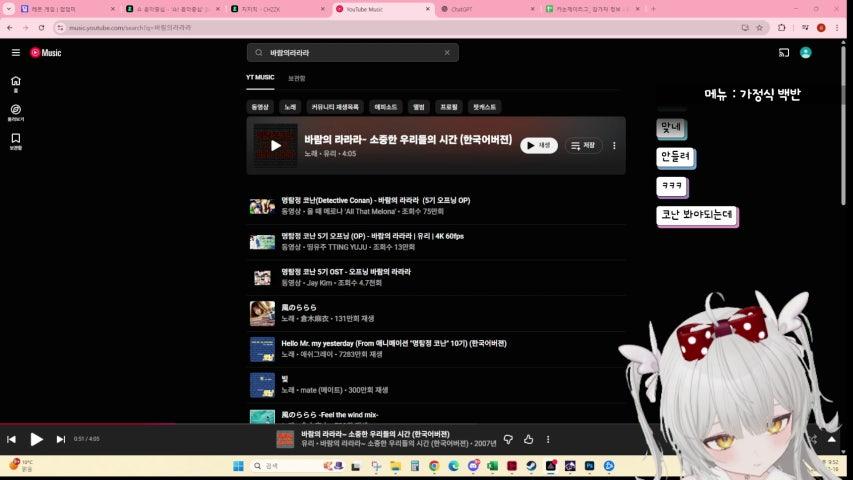Screen dimensions: 853x480
Task: Open the 4K 60fps 유리 video result
Action: point(436,242)
